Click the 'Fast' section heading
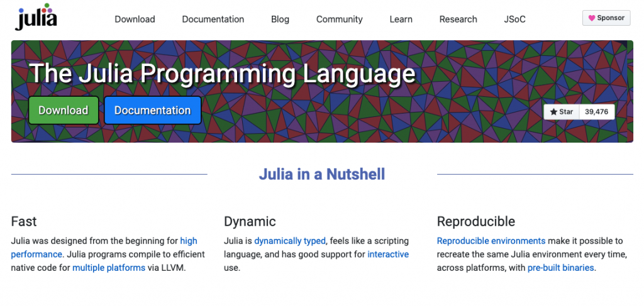 coord(24,222)
